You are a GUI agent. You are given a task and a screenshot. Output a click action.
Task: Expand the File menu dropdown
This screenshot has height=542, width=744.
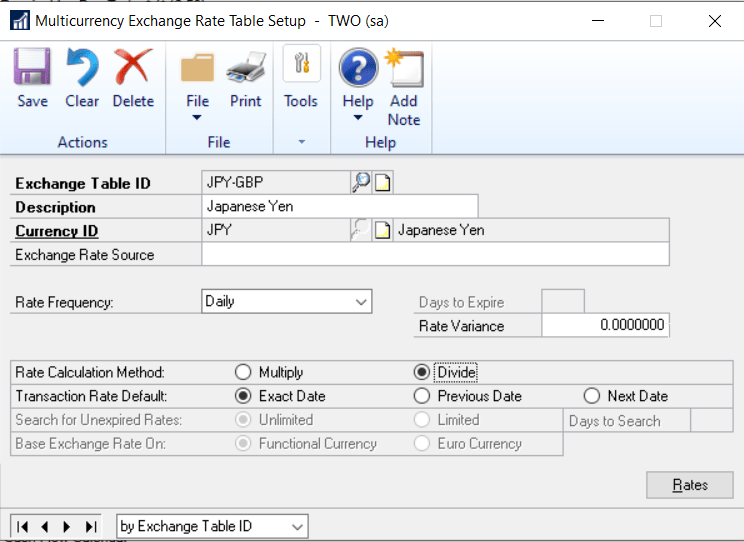click(x=197, y=117)
